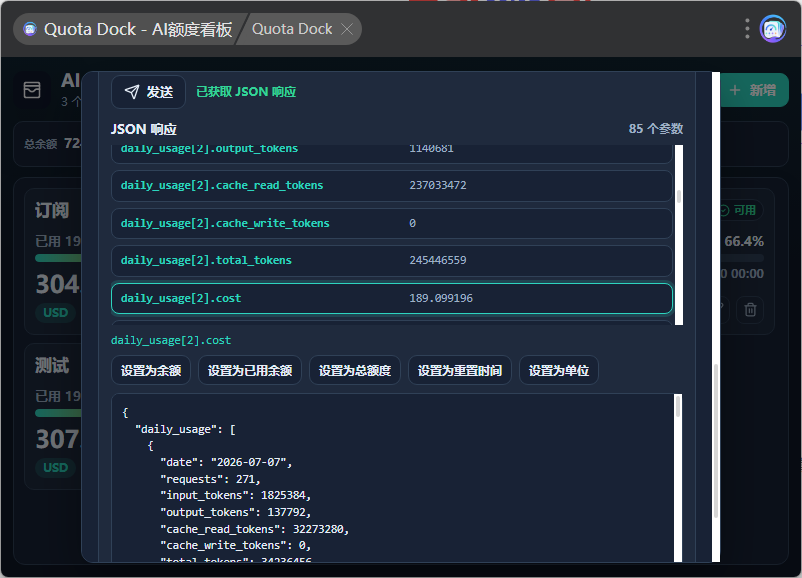Close the Quota Dock tab

pyautogui.click(x=347, y=29)
